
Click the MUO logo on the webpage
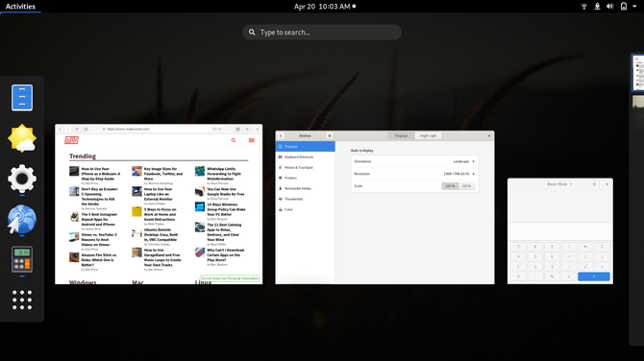tap(71, 140)
